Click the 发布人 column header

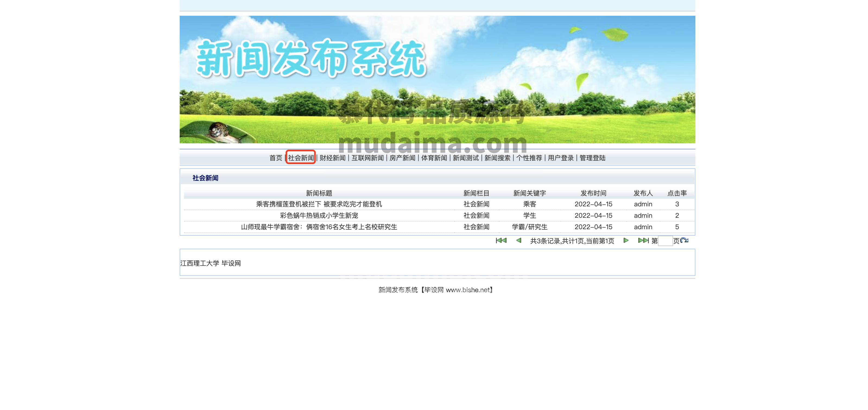(643, 193)
